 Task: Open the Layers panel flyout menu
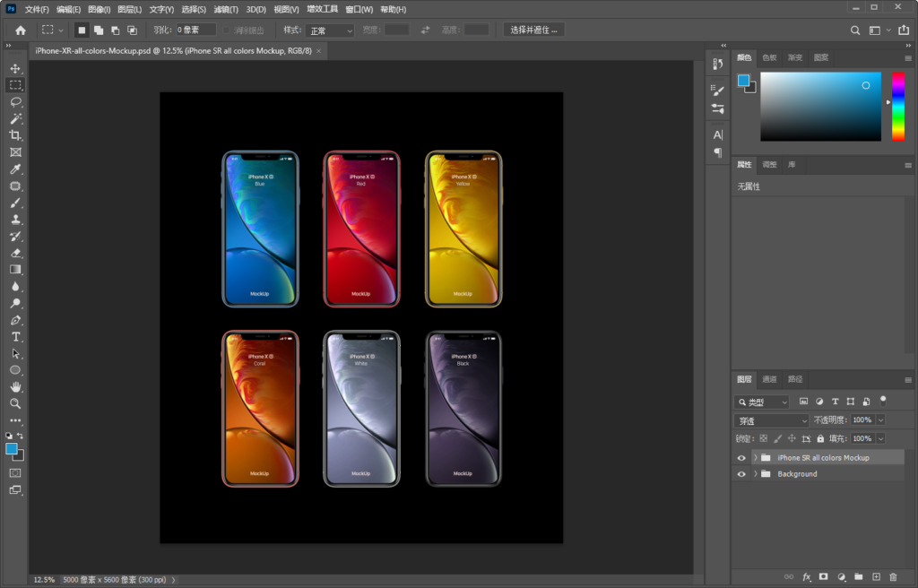908,380
